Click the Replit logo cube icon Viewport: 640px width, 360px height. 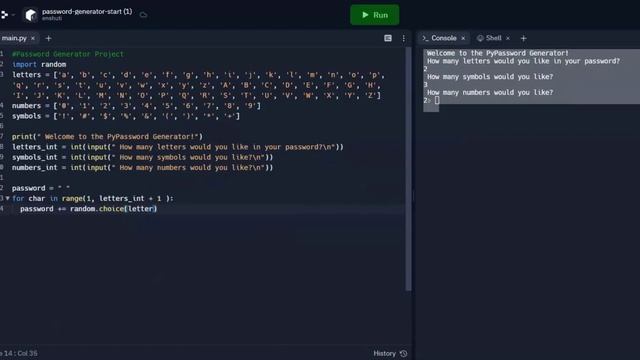point(31,15)
